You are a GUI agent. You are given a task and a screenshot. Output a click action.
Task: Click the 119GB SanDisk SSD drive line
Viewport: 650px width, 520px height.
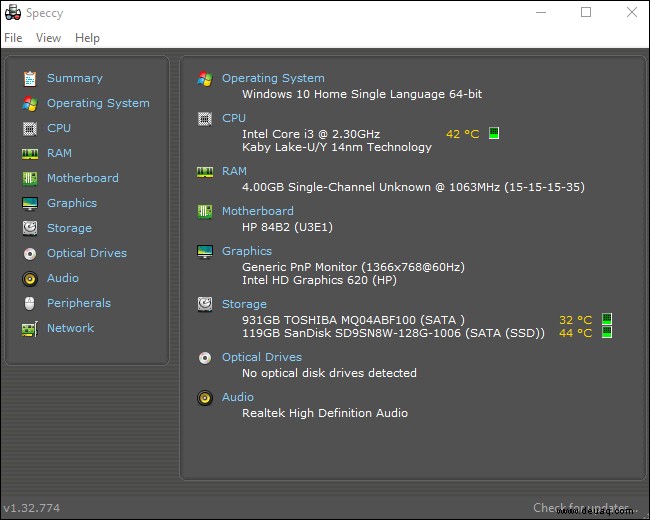click(393, 333)
